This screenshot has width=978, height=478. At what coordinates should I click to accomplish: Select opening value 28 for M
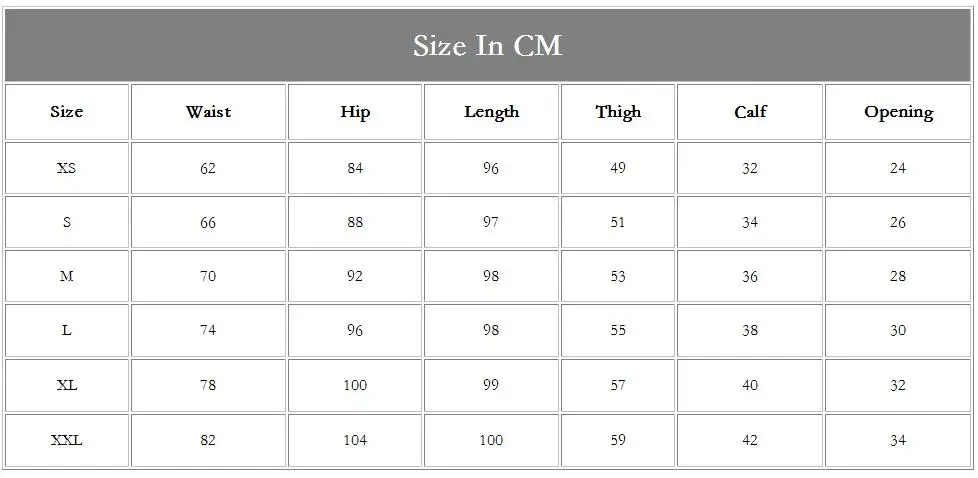[x=898, y=276]
